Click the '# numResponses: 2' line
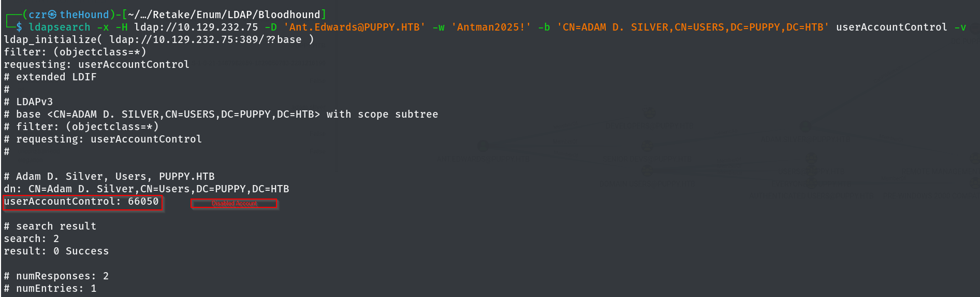The height and width of the screenshot is (297, 980). 56,276
